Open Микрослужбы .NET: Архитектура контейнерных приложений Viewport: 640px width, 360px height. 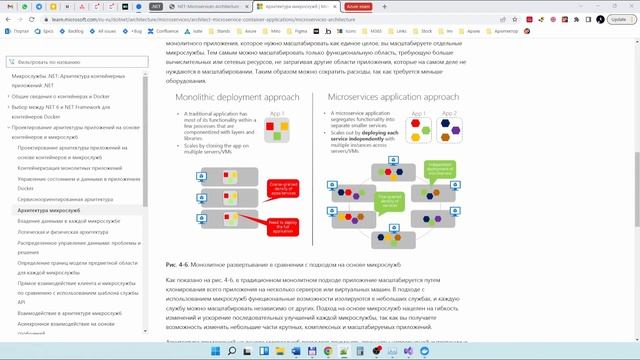(68, 81)
